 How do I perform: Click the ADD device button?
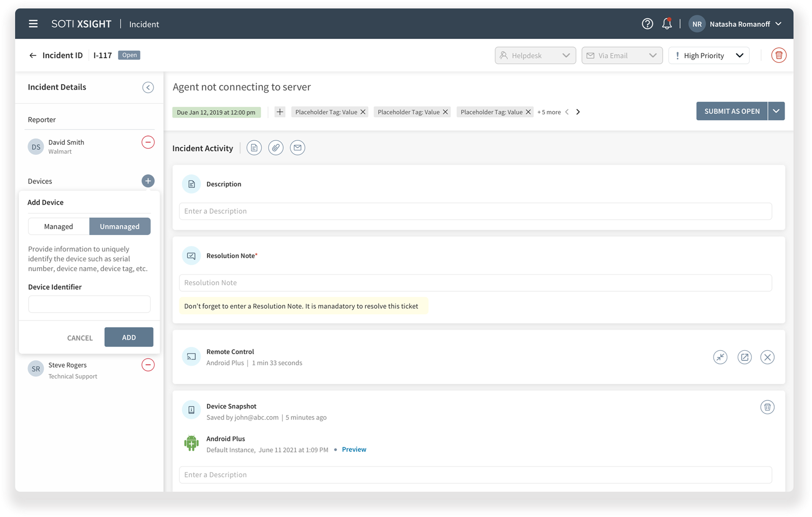(x=129, y=337)
